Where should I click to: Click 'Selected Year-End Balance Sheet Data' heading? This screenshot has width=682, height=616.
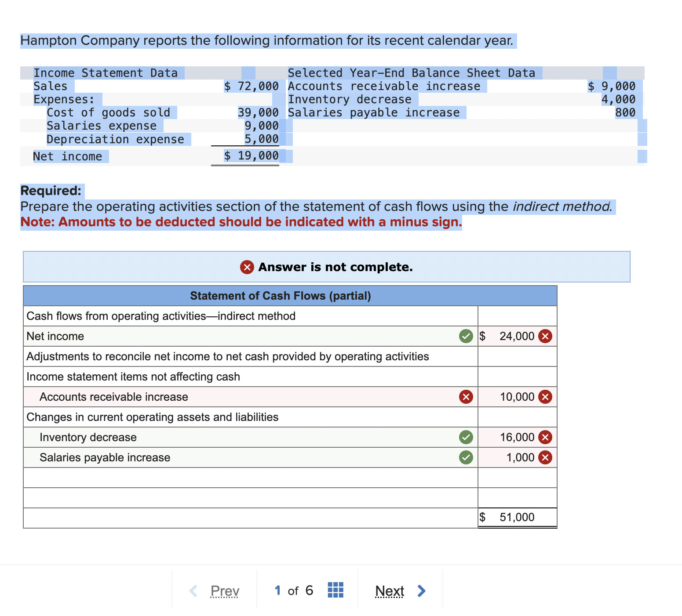412,73
